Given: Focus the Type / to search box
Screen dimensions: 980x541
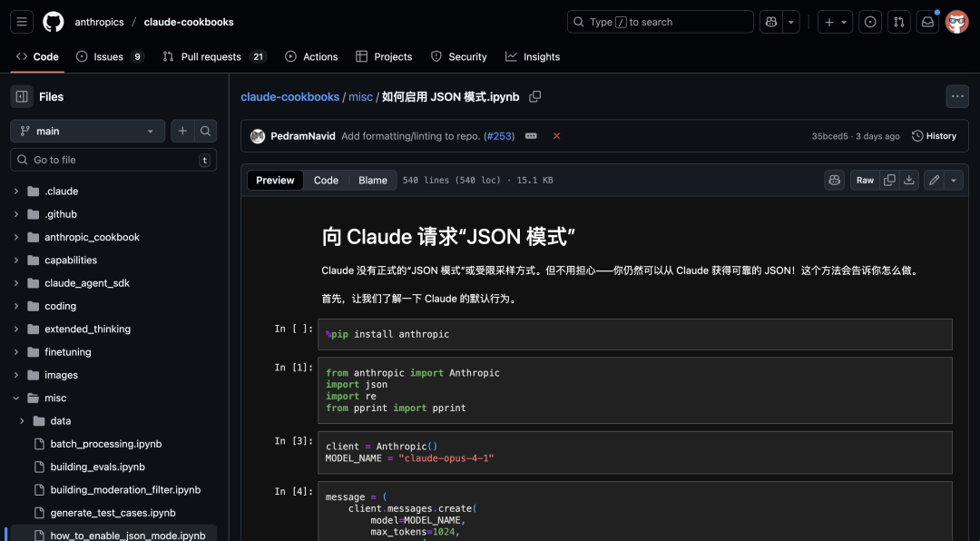Looking at the screenshot, I should pos(660,22).
